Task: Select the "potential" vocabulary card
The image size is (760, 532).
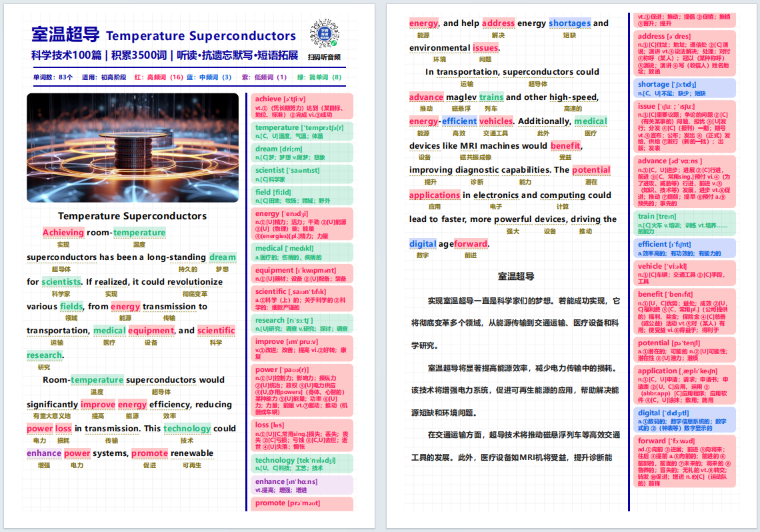Action: pyautogui.click(x=686, y=349)
